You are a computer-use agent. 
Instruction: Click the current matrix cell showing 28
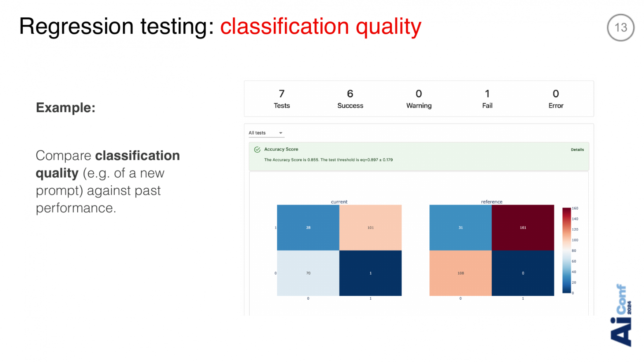308,227
